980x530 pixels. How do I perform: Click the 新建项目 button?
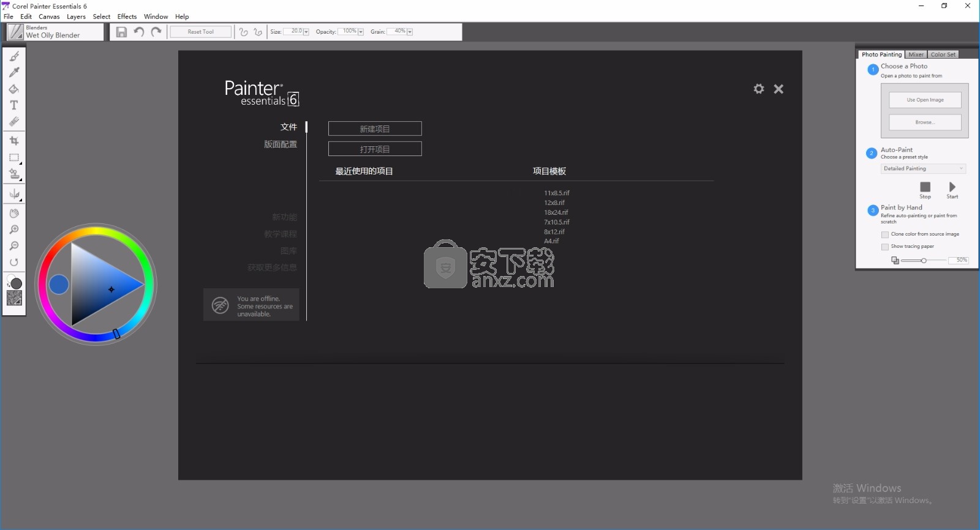click(375, 129)
